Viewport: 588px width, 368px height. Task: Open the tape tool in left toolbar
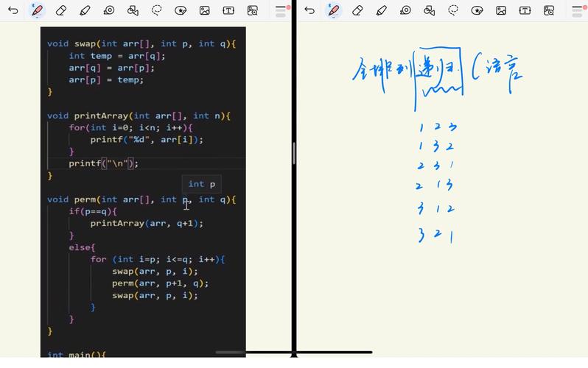click(x=109, y=10)
